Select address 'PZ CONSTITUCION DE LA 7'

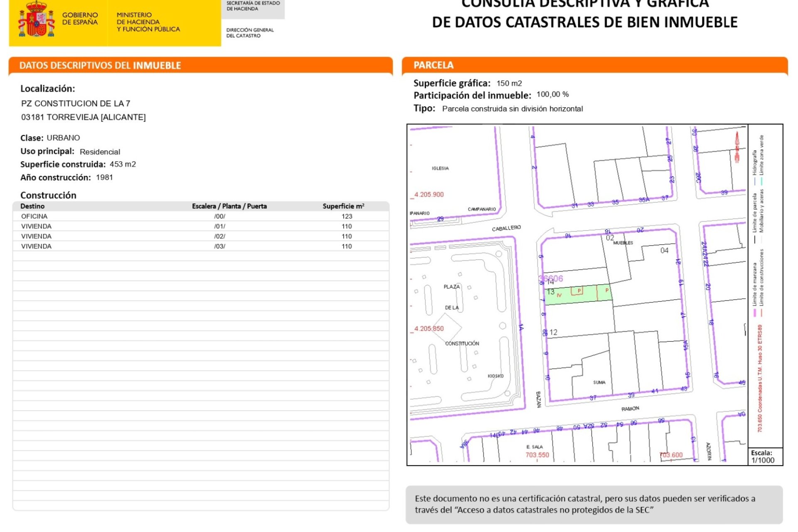point(76,103)
